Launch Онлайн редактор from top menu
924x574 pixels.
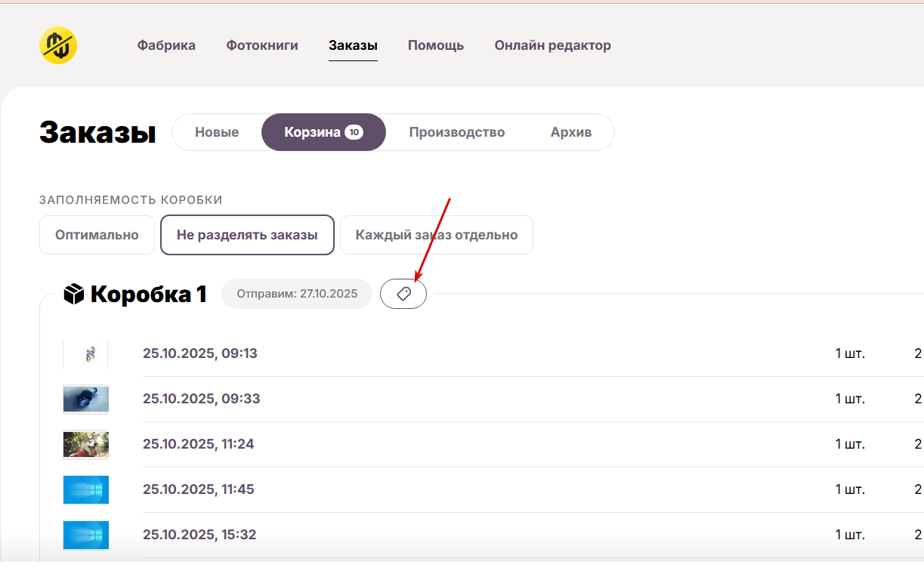pos(553,45)
